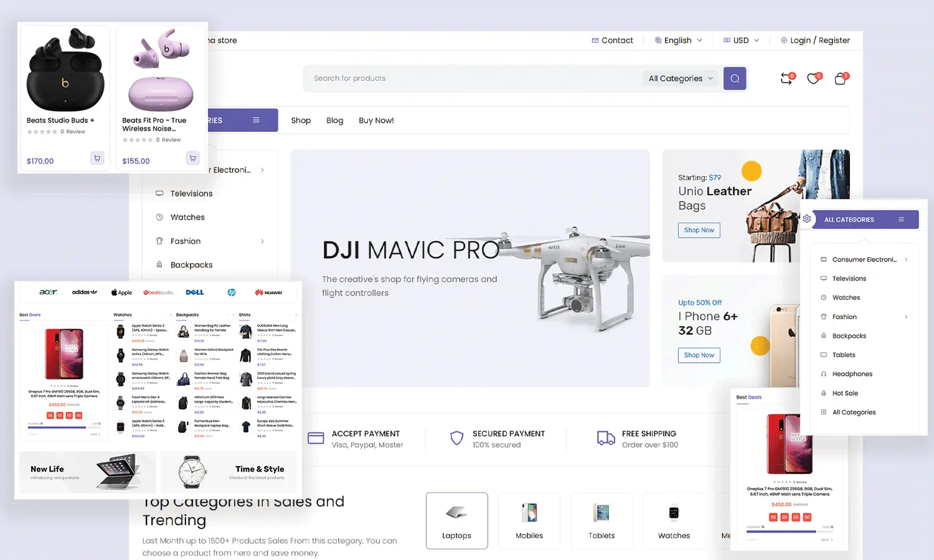Open the Contact link
934x560 pixels.
tap(612, 40)
